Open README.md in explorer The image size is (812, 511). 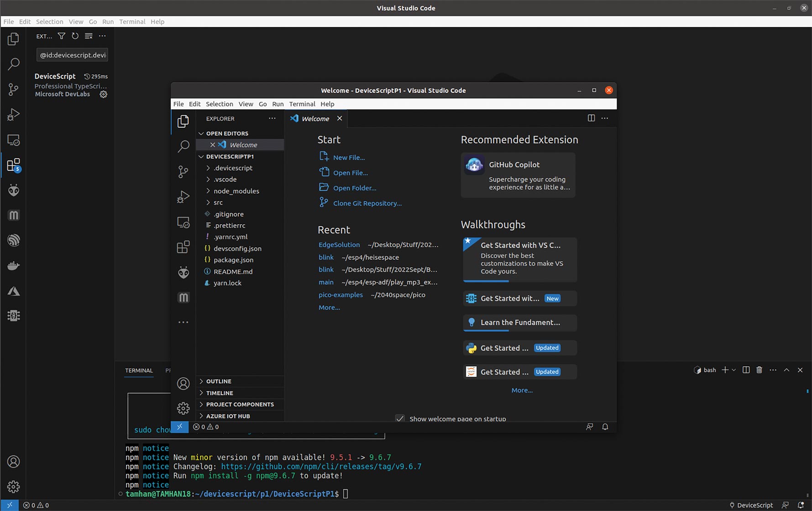233,271
